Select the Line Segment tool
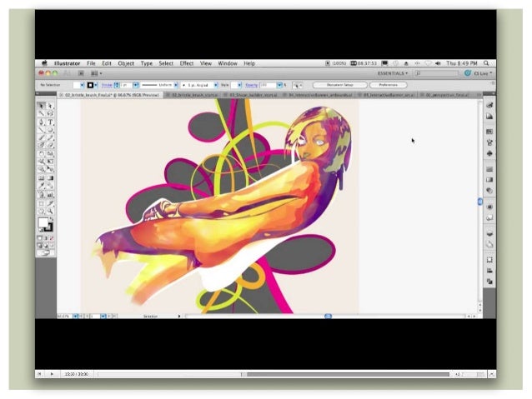Image resolution: width=532 pixels, height=399 pixels. click(x=42, y=130)
